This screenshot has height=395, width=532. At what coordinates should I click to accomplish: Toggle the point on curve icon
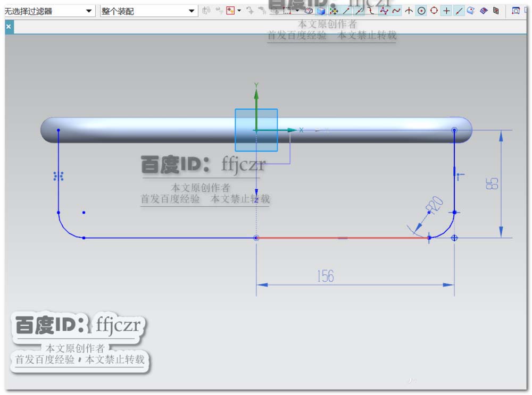459,11
